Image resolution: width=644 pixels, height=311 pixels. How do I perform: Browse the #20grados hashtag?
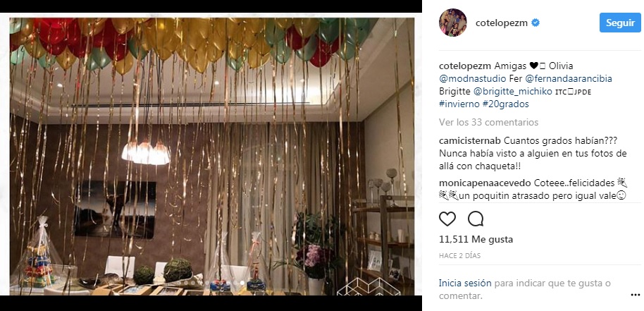(505, 104)
